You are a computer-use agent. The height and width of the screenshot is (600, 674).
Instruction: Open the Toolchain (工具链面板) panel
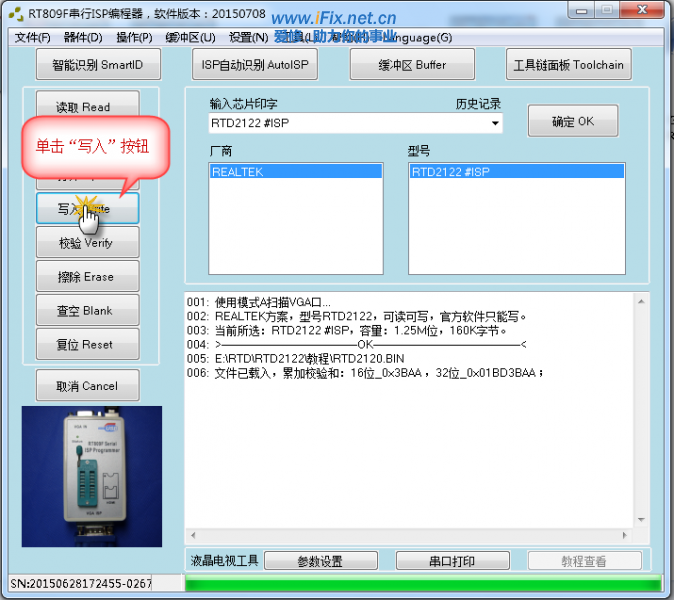point(568,65)
